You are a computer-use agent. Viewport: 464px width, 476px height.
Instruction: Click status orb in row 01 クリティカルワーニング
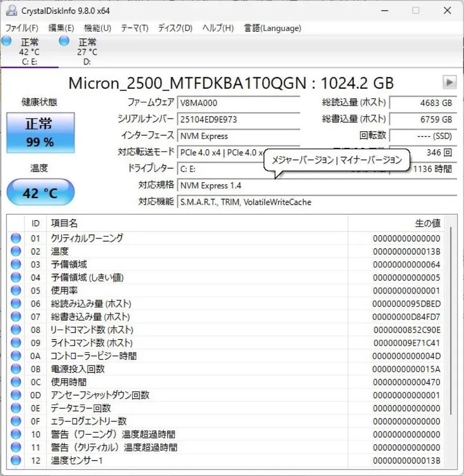point(16,238)
